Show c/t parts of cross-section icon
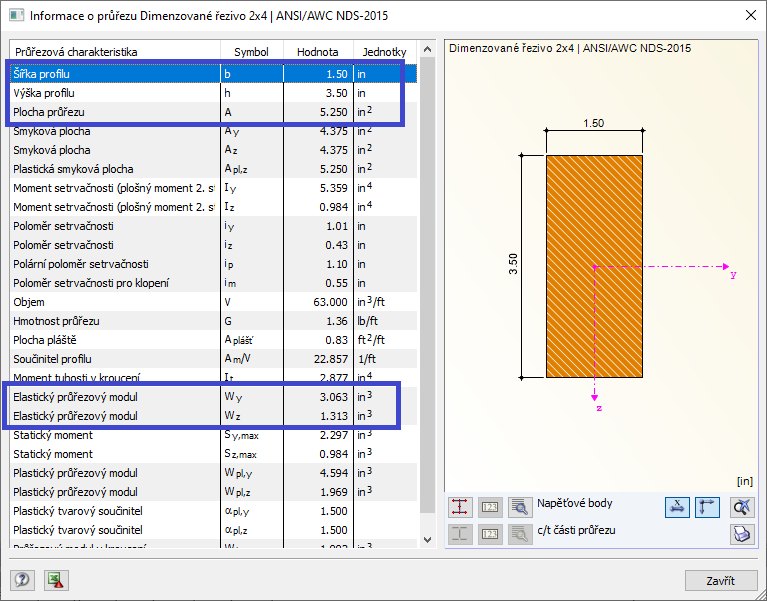This screenshot has height=601, width=767. click(x=460, y=534)
